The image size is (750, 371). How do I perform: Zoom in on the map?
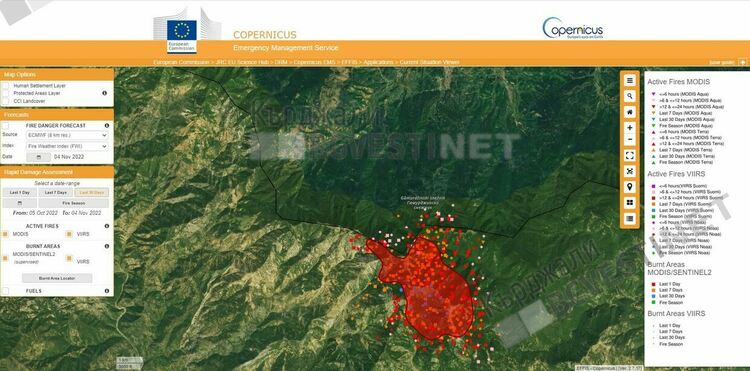tap(629, 128)
